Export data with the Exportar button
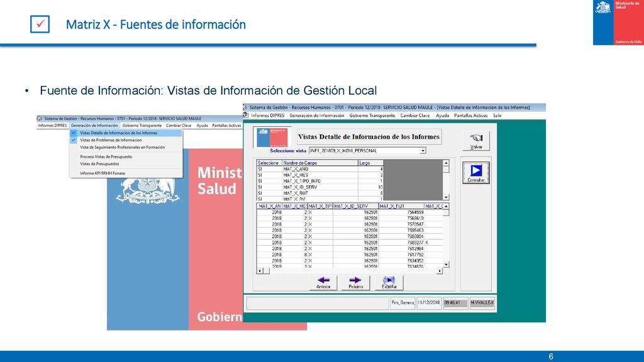 point(389,282)
